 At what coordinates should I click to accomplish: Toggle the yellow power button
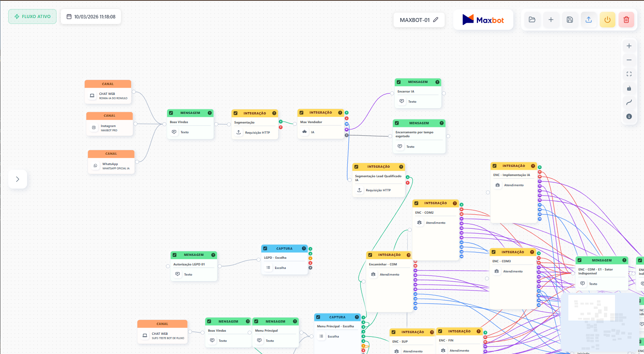pos(608,20)
